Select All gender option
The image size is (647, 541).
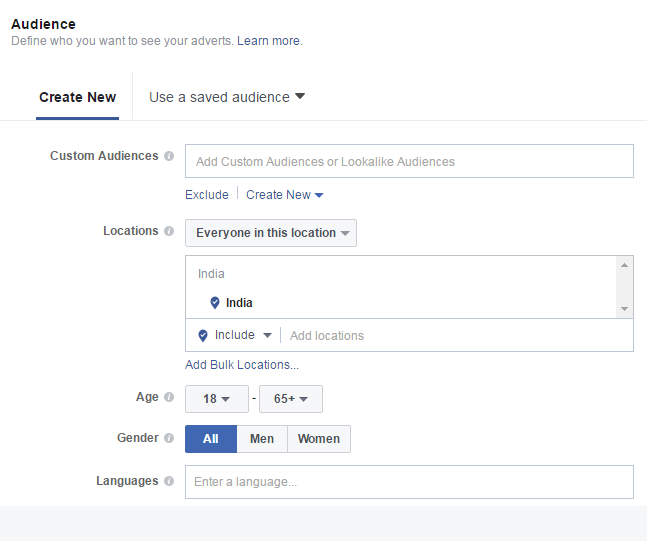(x=211, y=439)
